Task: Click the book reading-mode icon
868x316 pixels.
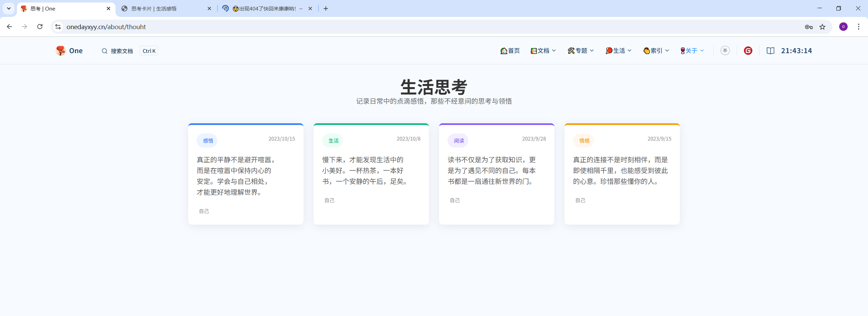Action: click(770, 51)
